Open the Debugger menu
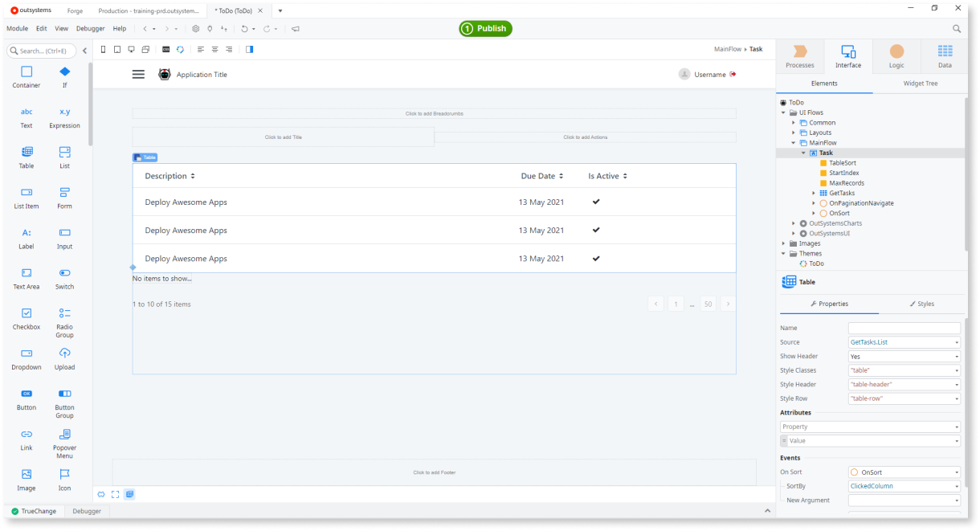The width and height of the screenshot is (980, 531). (x=90, y=28)
